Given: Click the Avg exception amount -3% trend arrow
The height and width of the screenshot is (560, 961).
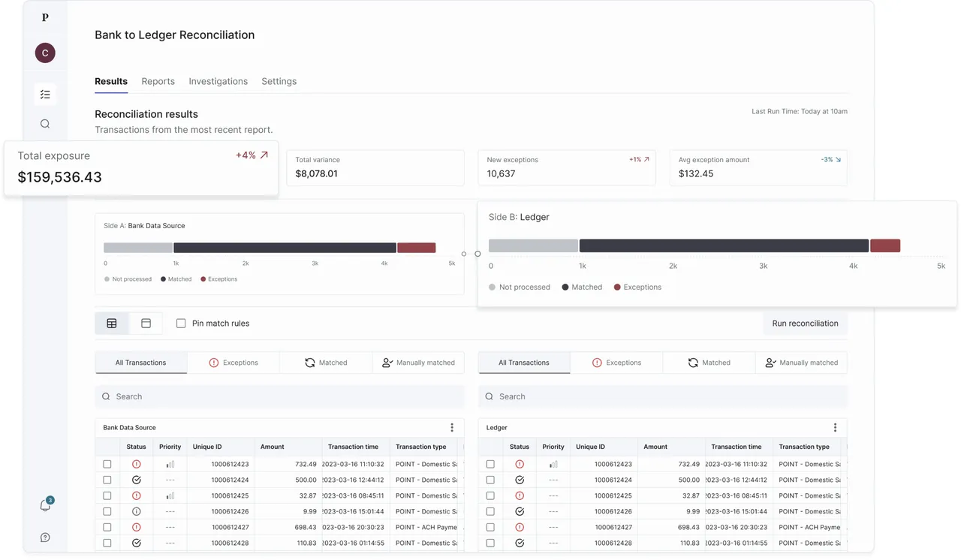Looking at the screenshot, I should [x=838, y=160].
